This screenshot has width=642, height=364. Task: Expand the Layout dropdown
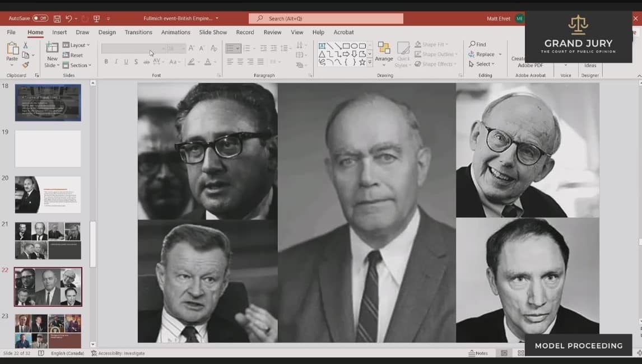pyautogui.click(x=77, y=45)
